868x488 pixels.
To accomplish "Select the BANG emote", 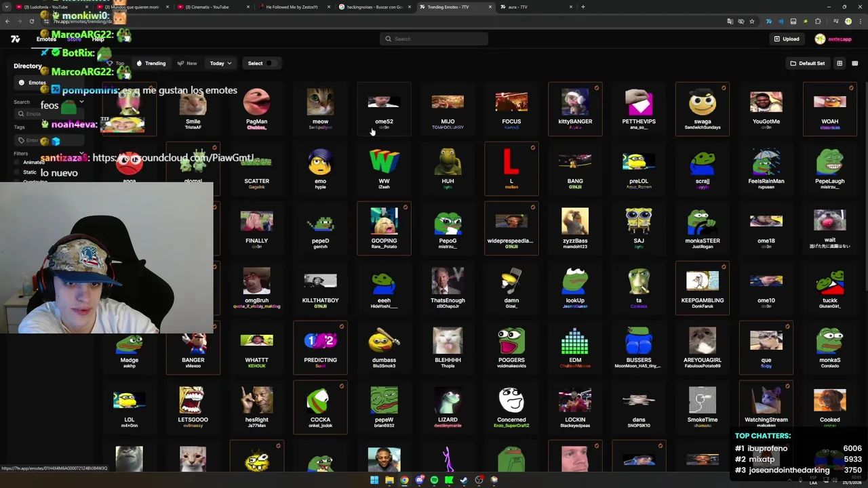I will (x=575, y=169).
